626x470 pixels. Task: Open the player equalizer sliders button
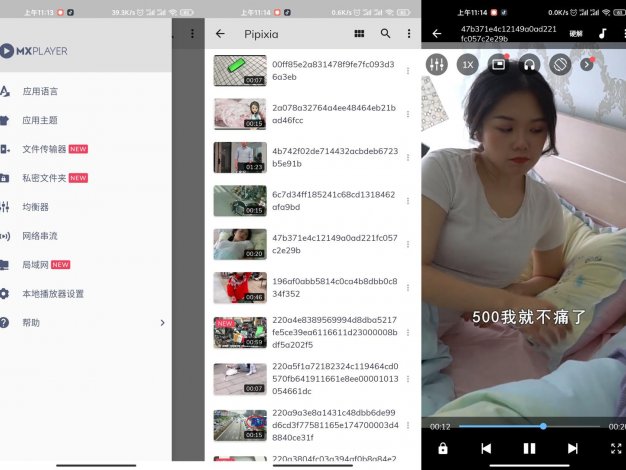point(436,64)
